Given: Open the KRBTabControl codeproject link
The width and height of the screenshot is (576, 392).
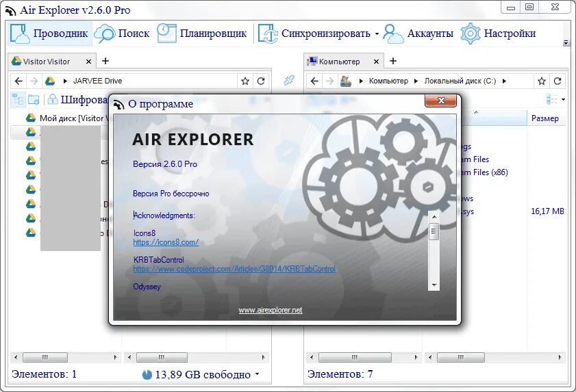Looking at the screenshot, I should coord(234,269).
